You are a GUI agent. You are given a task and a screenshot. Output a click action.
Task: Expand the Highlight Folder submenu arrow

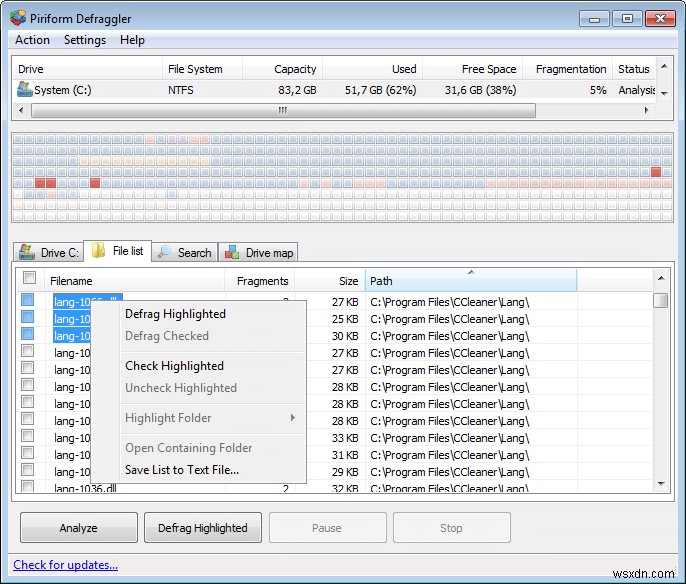coord(293,418)
